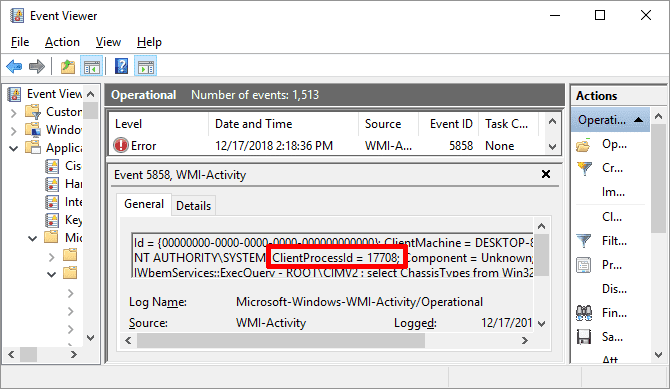Click the Find binoculars icon
The image size is (670, 389).
tap(584, 313)
